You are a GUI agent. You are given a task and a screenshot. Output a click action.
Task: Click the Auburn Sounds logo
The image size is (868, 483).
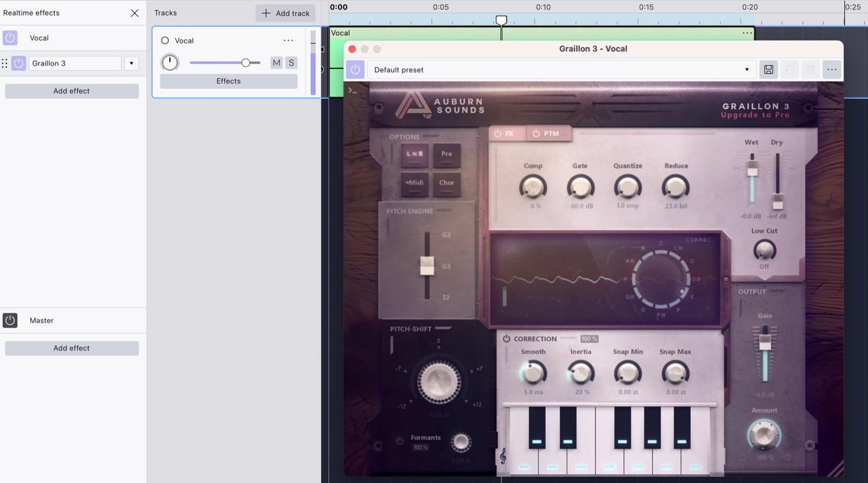440,105
